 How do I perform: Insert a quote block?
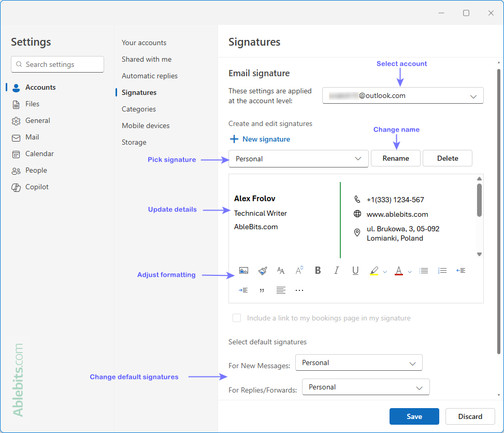click(262, 289)
